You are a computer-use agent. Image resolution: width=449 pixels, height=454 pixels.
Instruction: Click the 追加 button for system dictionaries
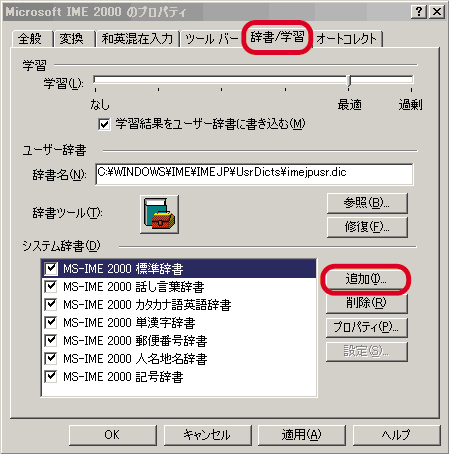pyautogui.click(x=366, y=279)
